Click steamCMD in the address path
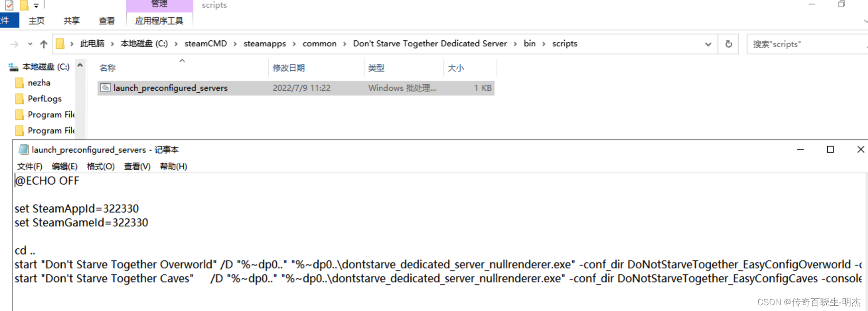The width and height of the screenshot is (868, 311). [x=206, y=44]
